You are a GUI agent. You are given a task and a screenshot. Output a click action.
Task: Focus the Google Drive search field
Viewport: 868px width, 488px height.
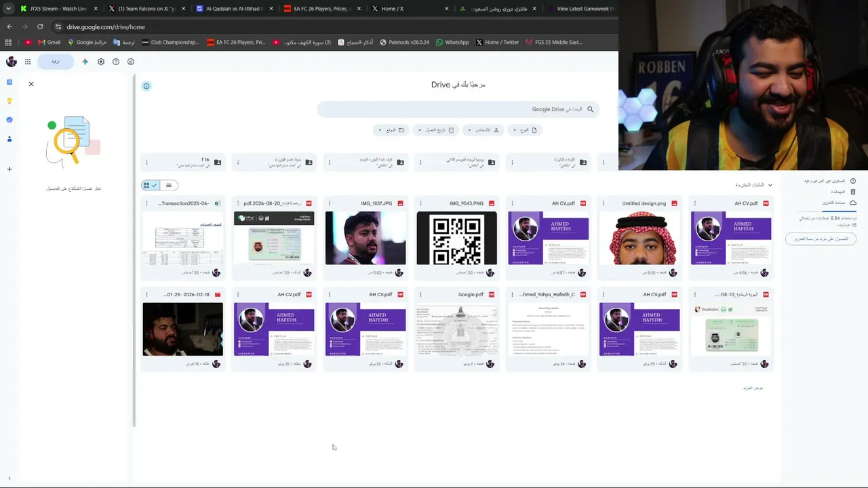point(458,109)
